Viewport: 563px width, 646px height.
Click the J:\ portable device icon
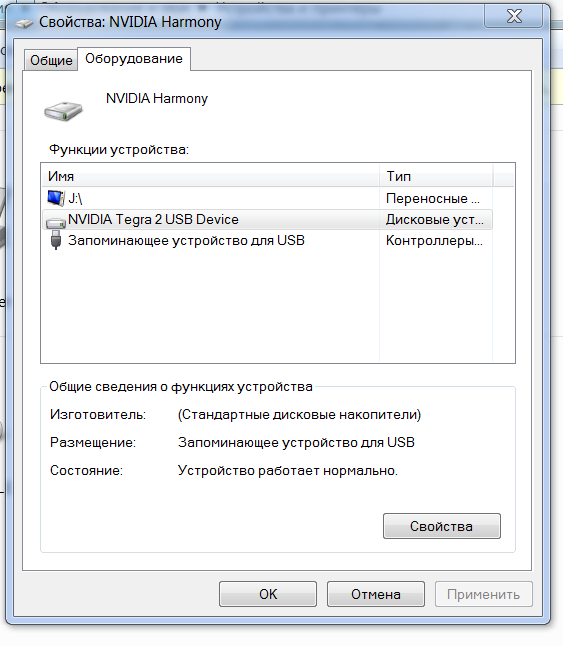56,198
